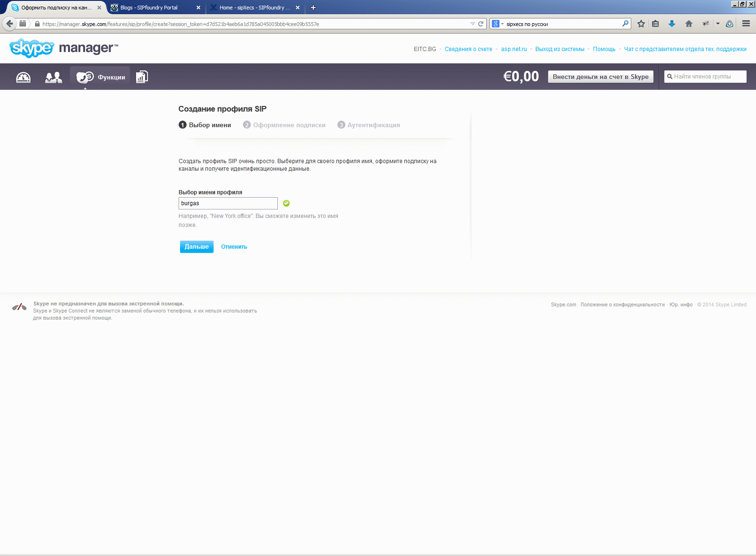Screen dimensions: 756x556
Task: Open Положение о конфиденциальности footer link
Action: (623, 305)
